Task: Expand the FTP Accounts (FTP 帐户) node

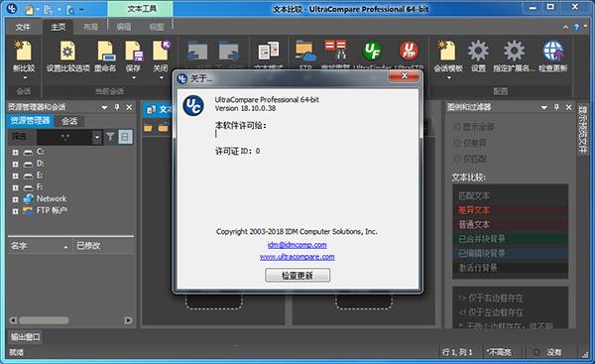Action: (x=15, y=211)
